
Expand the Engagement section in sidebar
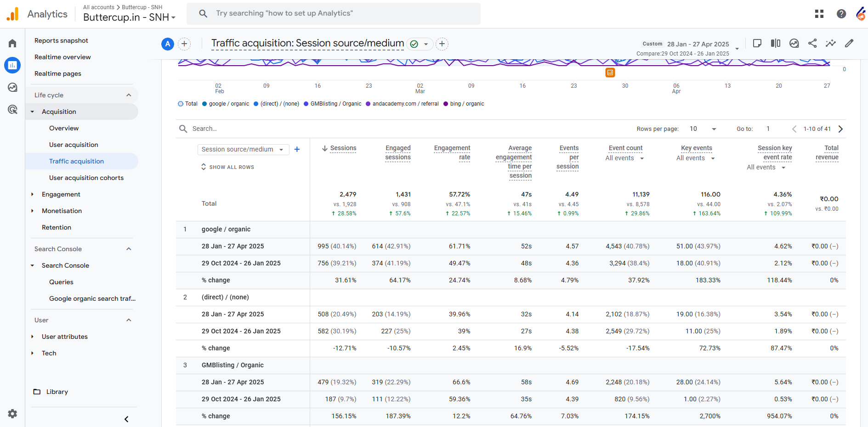click(61, 194)
